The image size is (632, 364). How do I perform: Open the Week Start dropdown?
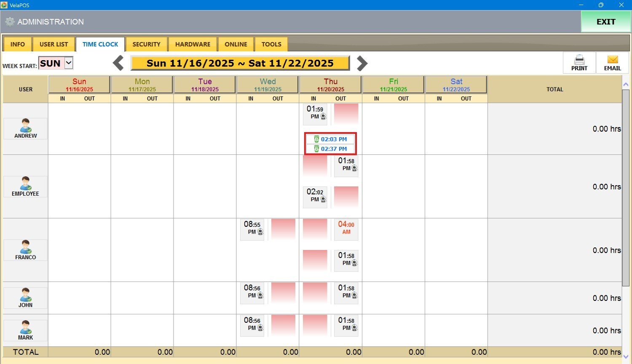pos(69,63)
